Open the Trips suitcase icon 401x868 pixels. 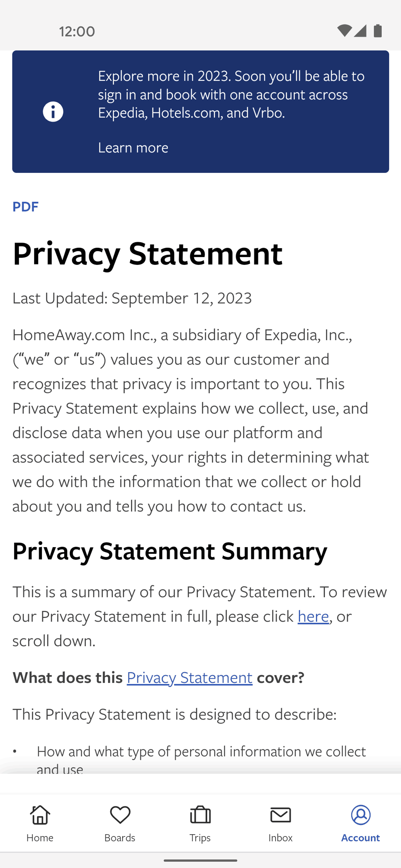(200, 815)
